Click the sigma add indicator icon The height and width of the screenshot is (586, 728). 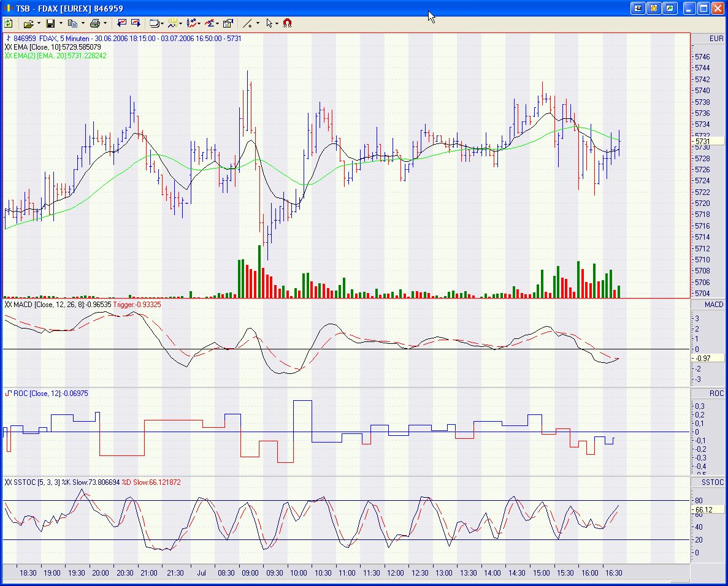[x=210, y=23]
